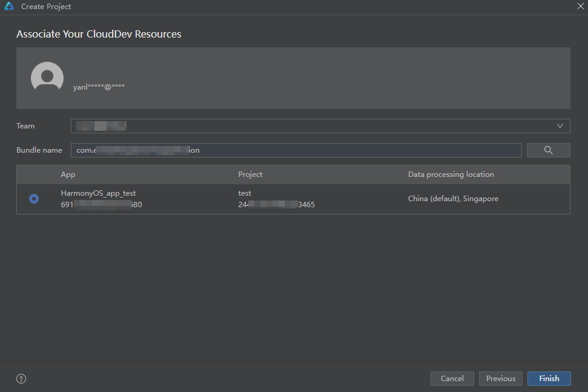Image resolution: width=588 pixels, height=392 pixels.
Task: Expand the Team dropdown arrow
Action: (560, 126)
